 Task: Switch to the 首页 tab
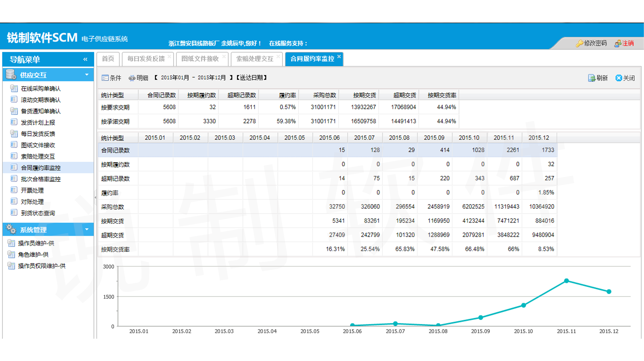[x=108, y=59]
